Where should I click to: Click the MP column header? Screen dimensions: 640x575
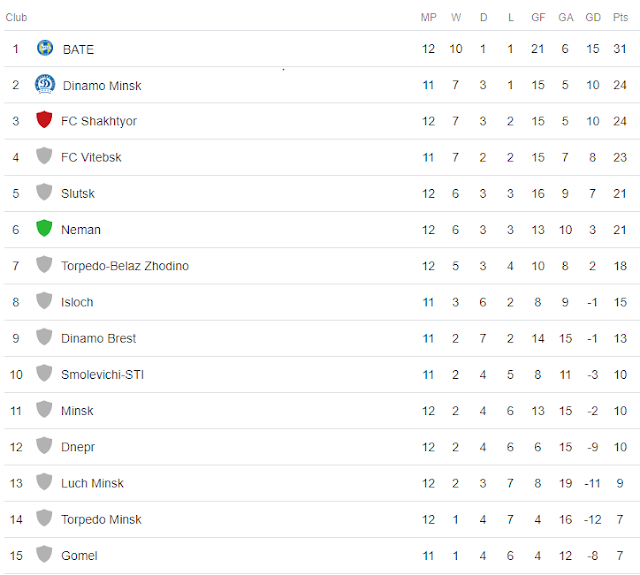coord(428,17)
